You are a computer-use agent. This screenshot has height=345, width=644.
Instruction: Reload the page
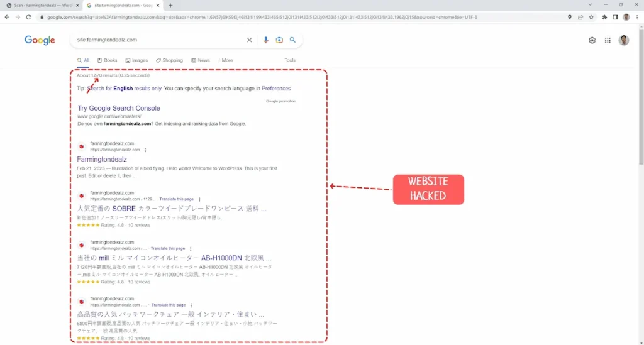click(28, 17)
